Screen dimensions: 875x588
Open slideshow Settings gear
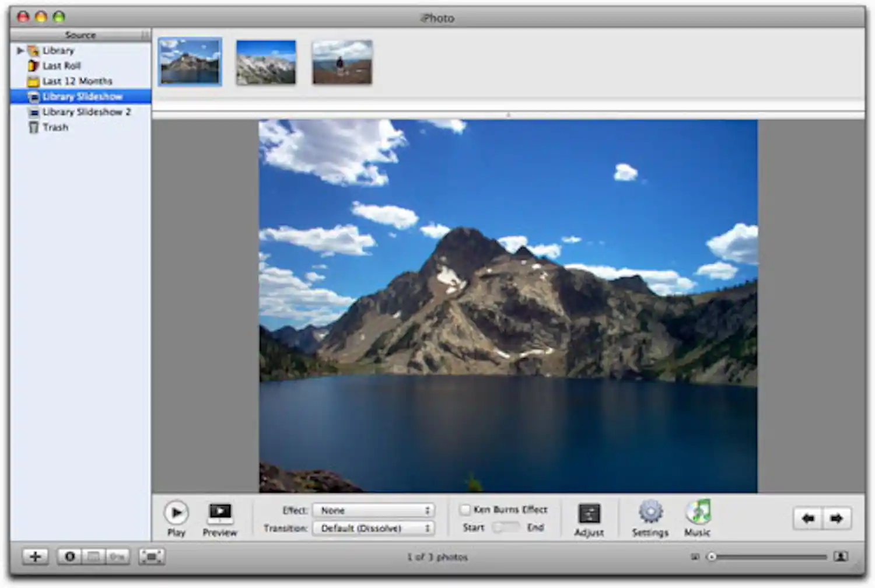tap(650, 513)
